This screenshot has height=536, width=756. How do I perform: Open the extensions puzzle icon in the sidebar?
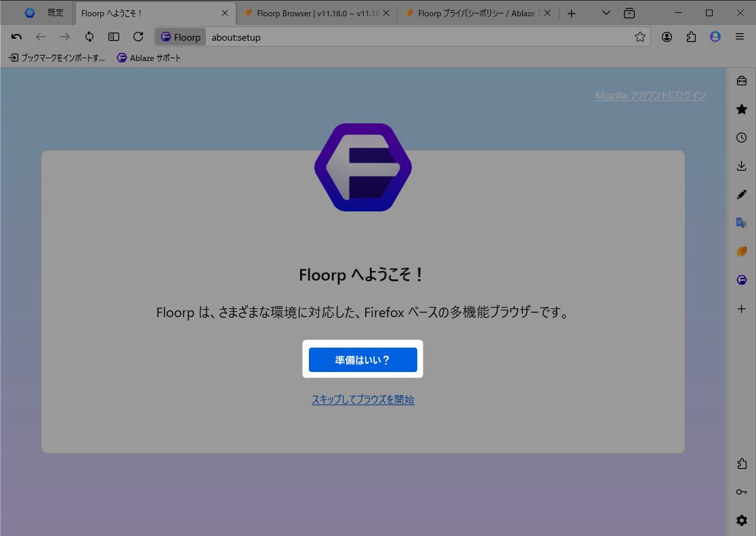pos(741,463)
